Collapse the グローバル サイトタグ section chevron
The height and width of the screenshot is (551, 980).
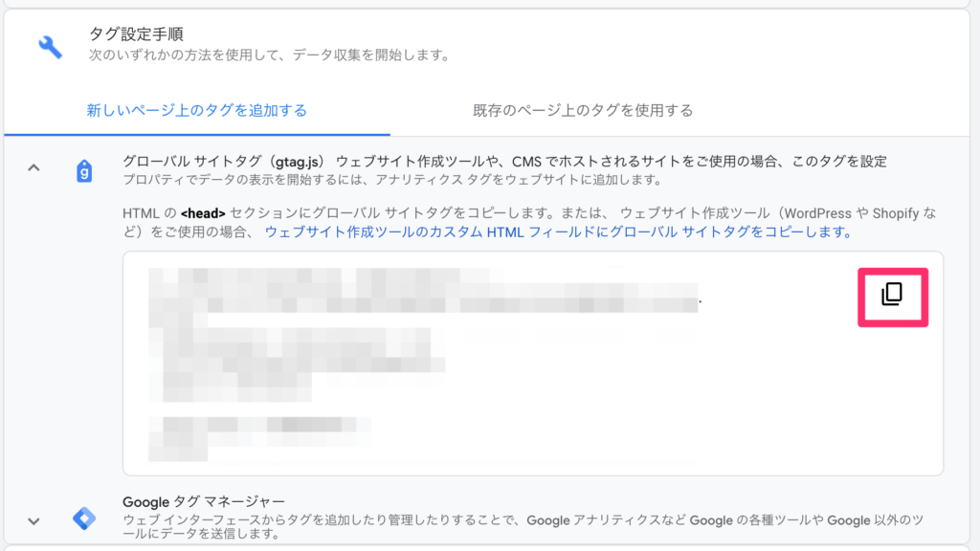point(33,168)
